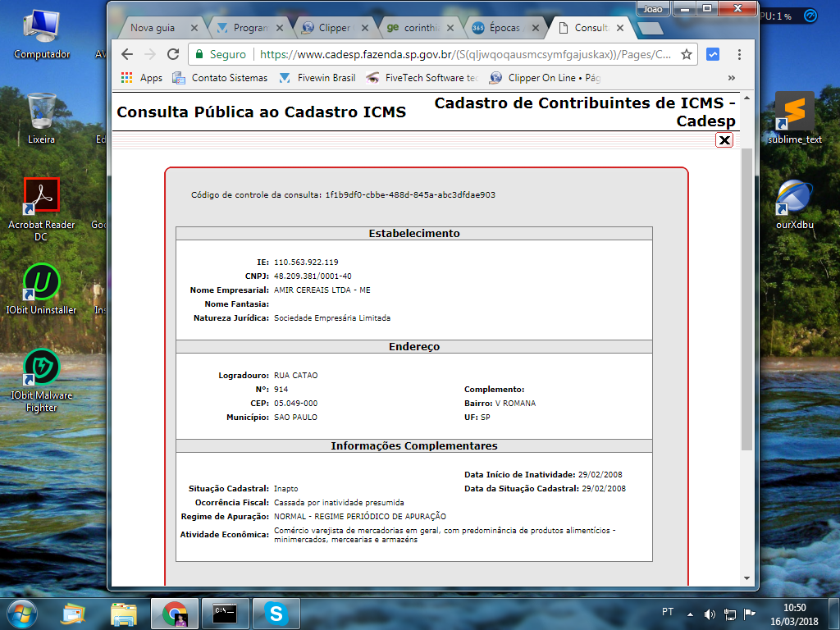Select the CNPJ value 48.209.381/0001-40
Screen dimensions: 840x630
313,276
